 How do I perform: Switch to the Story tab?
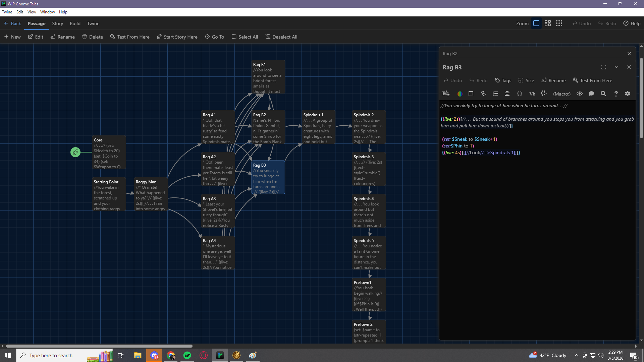57,23
